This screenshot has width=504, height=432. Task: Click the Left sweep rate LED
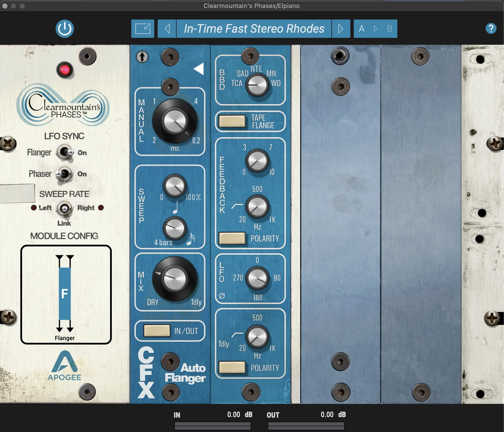coord(34,208)
